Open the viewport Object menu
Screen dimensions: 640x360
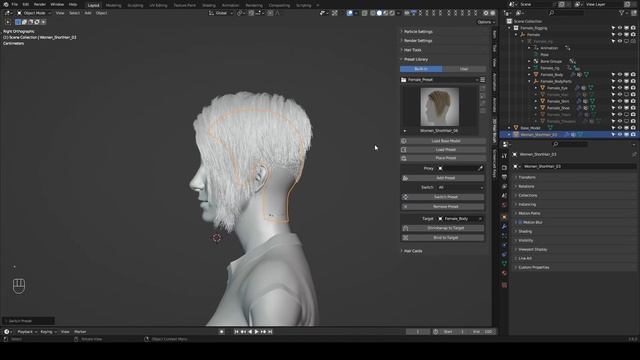click(101, 13)
